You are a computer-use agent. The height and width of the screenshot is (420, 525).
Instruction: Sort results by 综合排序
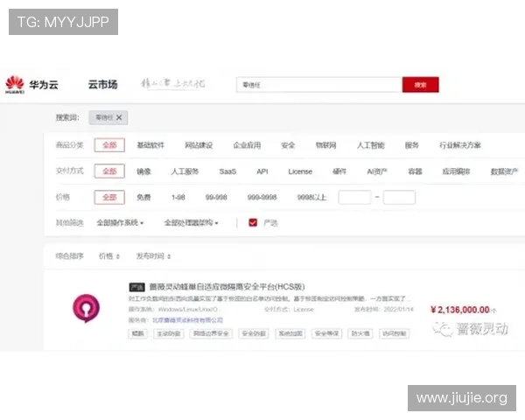69,256
